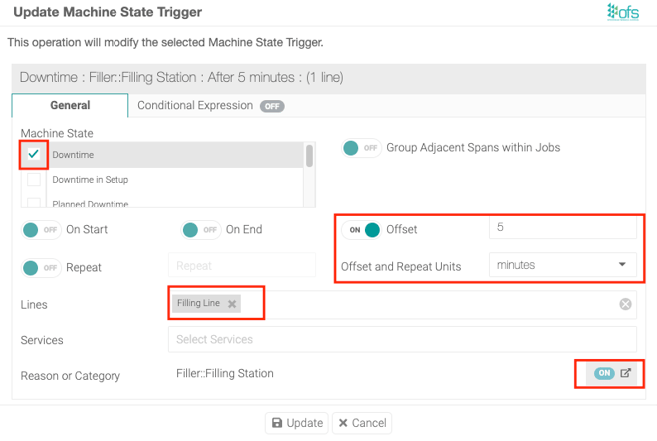Image resolution: width=657 pixels, height=441 pixels.
Task: Toggle the On Start switch
Action: tap(41, 230)
